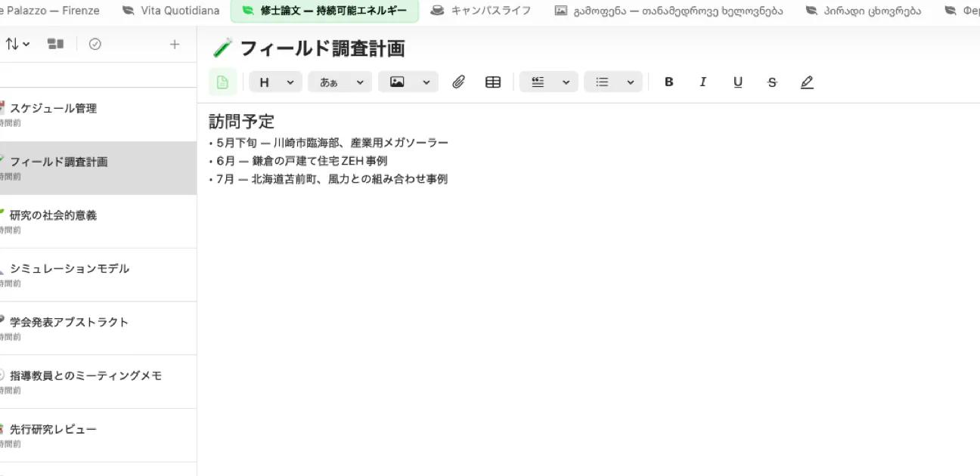Select the highlighter pen tool
Image resolution: width=980 pixels, height=476 pixels.
[807, 82]
